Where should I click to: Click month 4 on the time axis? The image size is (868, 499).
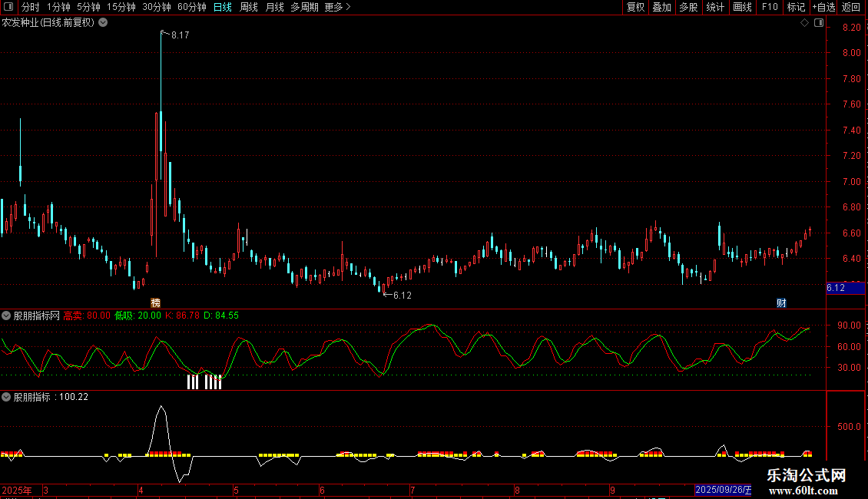pos(141,490)
